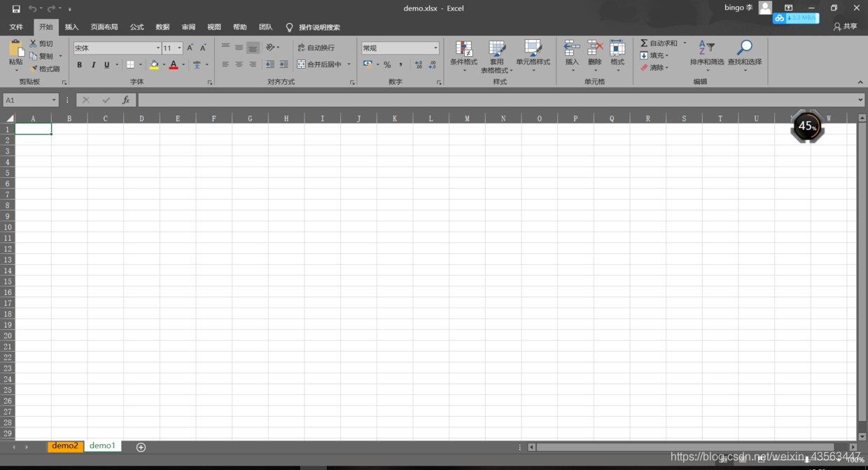Screen dimensions: 868x470
Task: Click the yellow fill color swatch
Action: pos(154,65)
